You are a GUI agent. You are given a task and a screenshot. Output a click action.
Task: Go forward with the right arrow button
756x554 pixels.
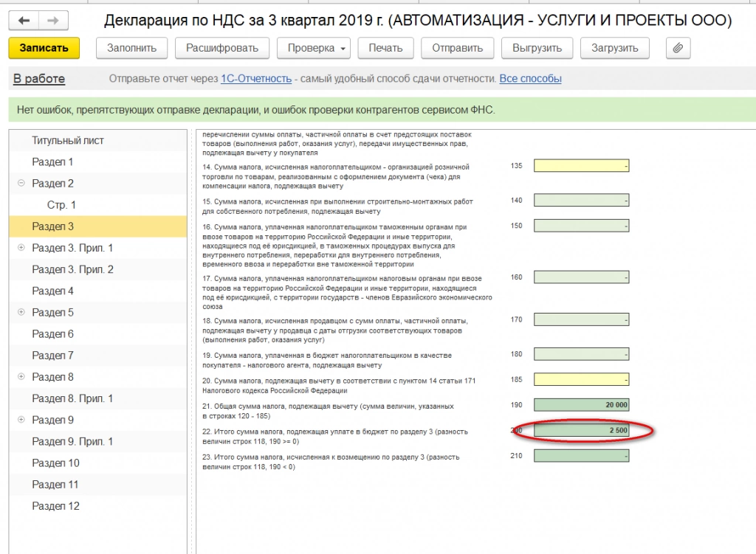pos(53,20)
